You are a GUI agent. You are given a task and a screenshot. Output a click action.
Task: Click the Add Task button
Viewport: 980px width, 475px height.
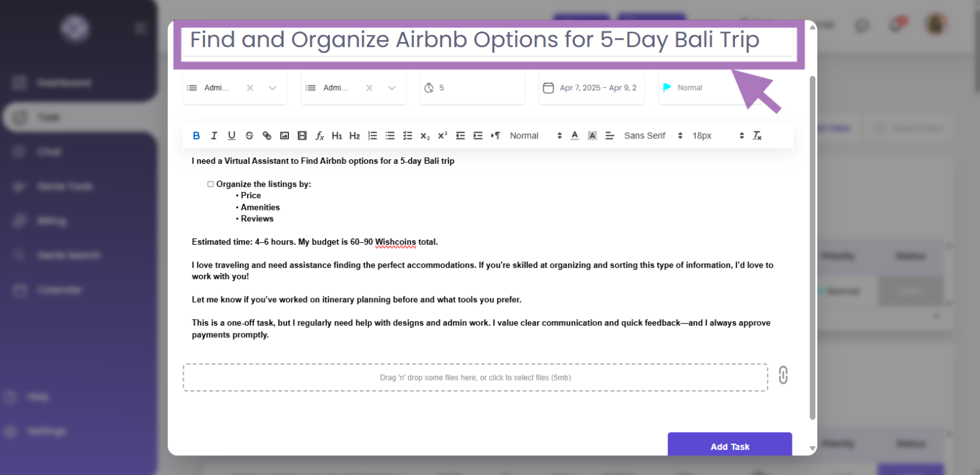[x=730, y=446]
